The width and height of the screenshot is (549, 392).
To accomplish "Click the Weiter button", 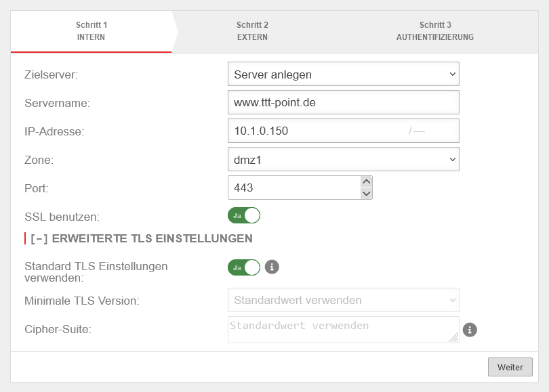I will click(510, 367).
